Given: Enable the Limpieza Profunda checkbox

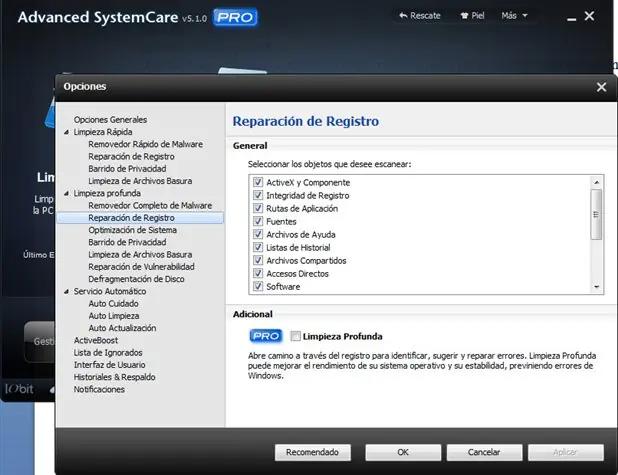Looking at the screenshot, I should tap(295, 336).
